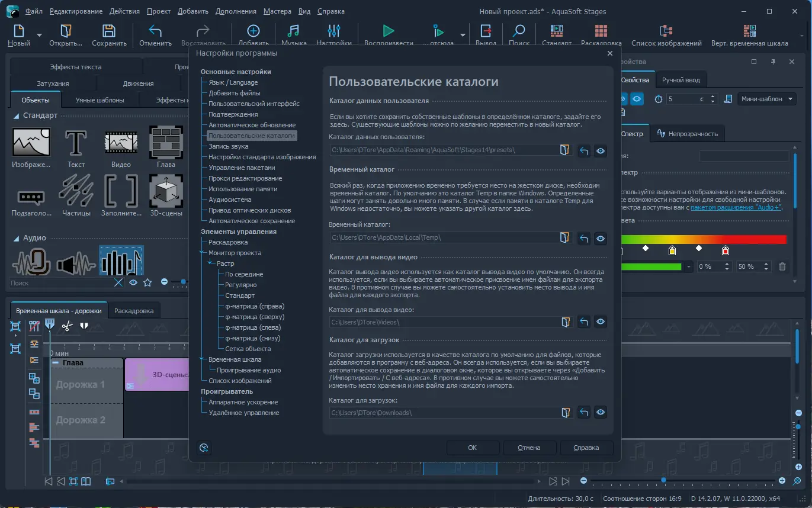Switch to the Непрозрачность tab
This screenshot has width=812, height=508.
[x=687, y=134]
